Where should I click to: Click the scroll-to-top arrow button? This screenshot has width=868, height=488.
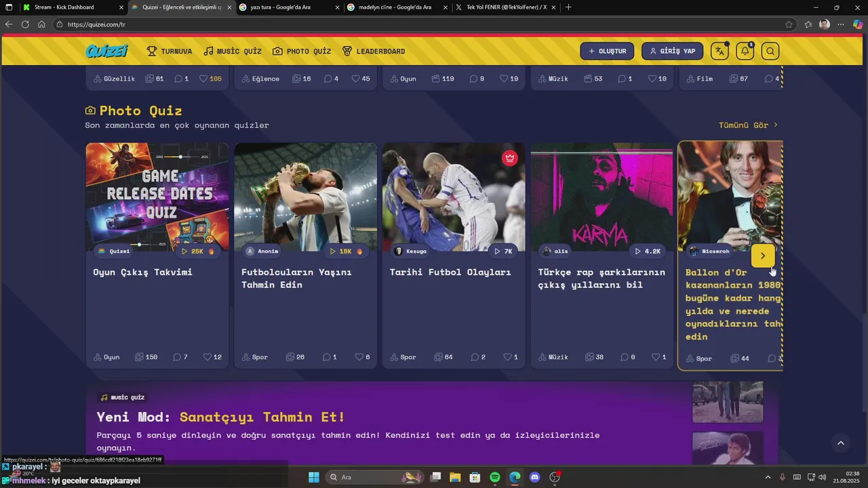(840, 443)
